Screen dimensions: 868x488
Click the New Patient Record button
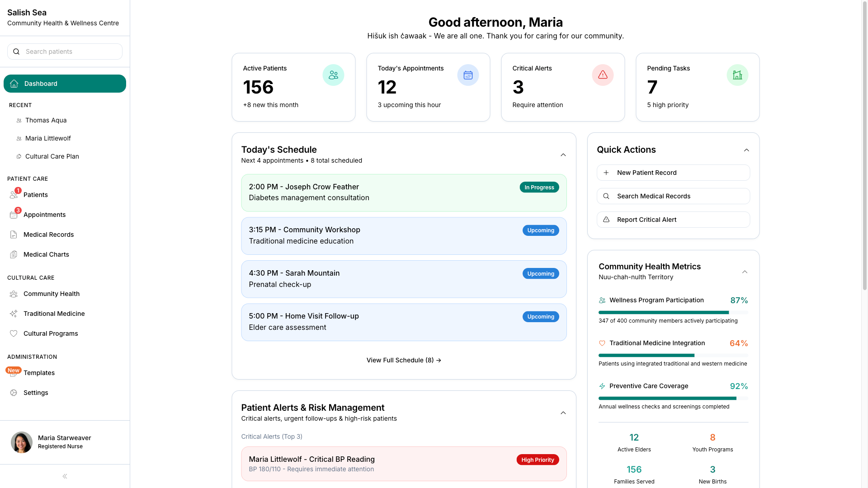click(x=673, y=173)
